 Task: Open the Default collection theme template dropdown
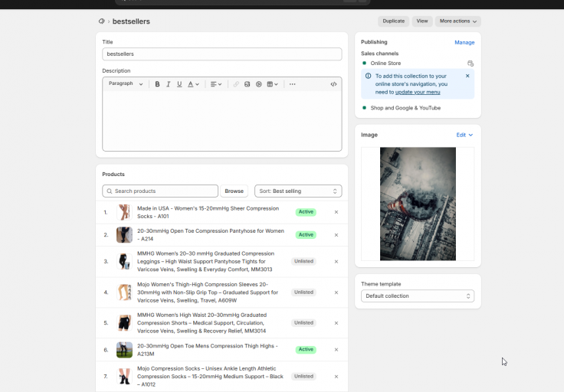tap(418, 296)
